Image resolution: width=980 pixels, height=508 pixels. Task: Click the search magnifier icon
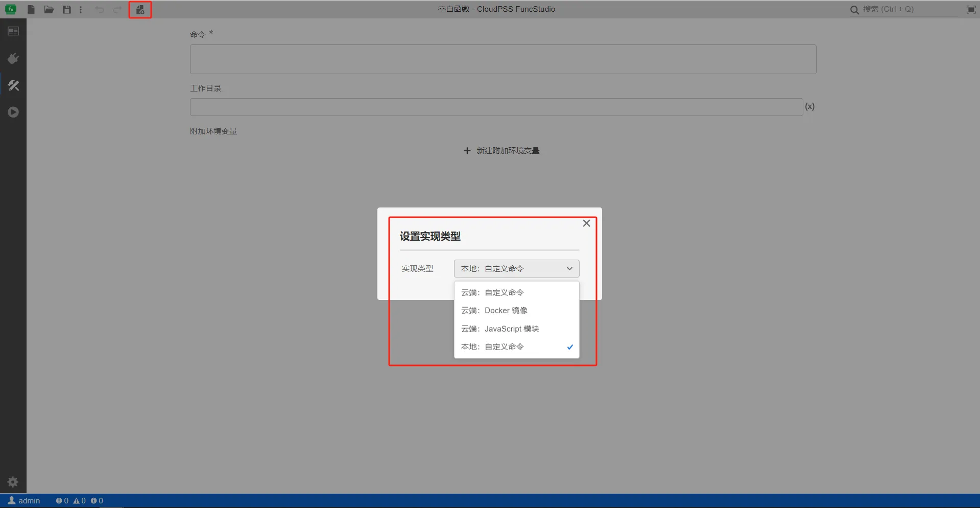(854, 10)
